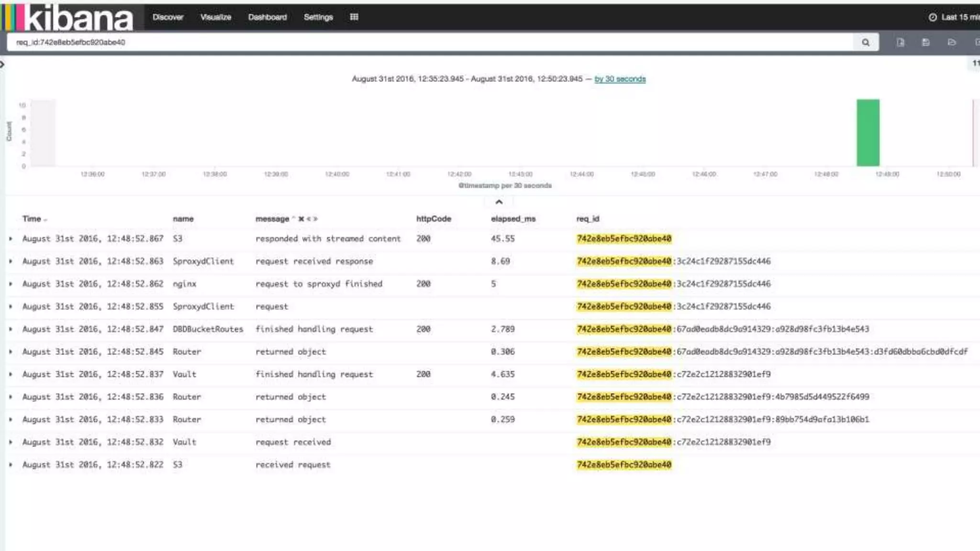Click the Kibana logo
Image resolution: width=980 pixels, height=551 pixels.
[67, 17]
